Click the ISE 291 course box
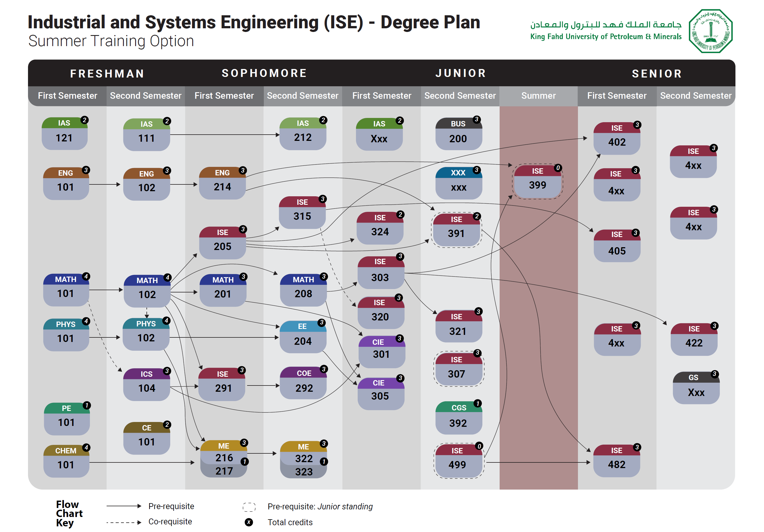The image size is (764, 532). tap(222, 384)
